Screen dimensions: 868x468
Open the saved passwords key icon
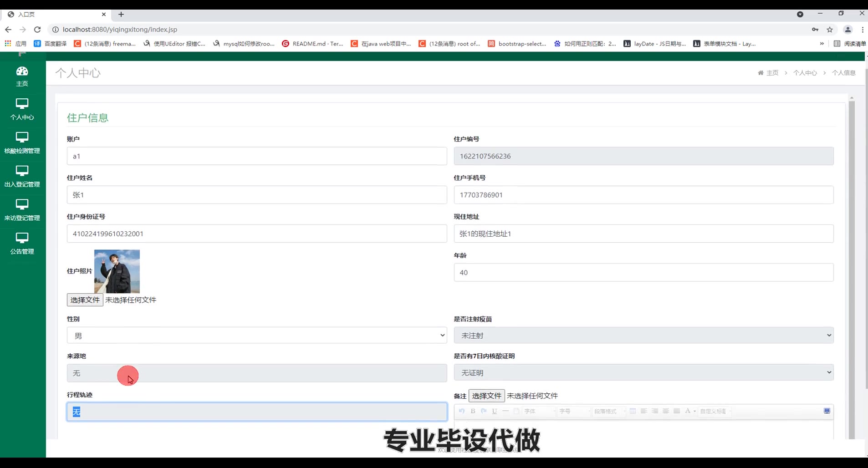click(815, 30)
